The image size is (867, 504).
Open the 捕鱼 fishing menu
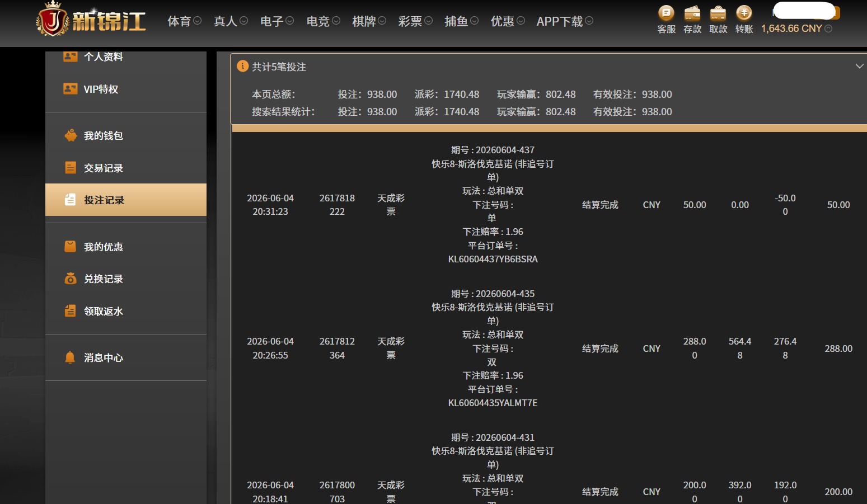pyautogui.click(x=456, y=21)
